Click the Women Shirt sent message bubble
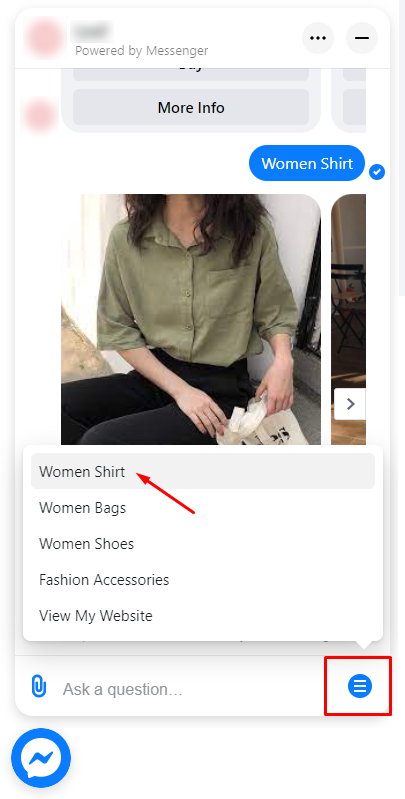This screenshot has width=405, height=799. 307,163
